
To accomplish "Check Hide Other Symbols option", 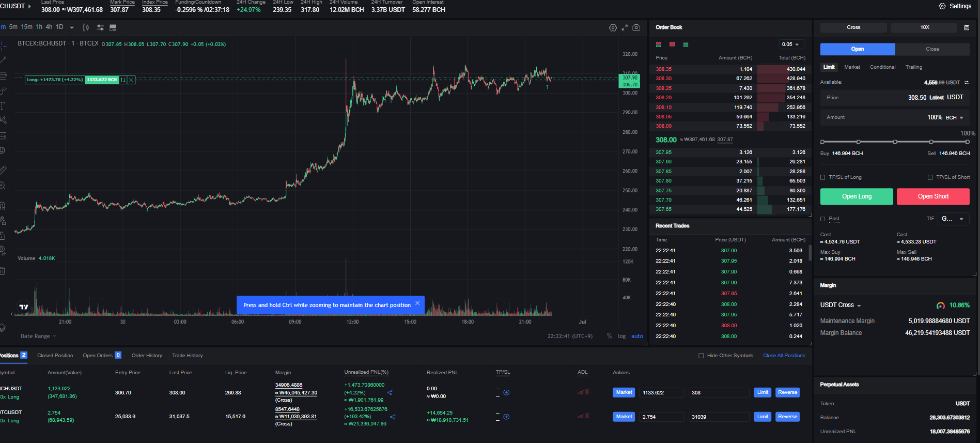I will 701,356.
